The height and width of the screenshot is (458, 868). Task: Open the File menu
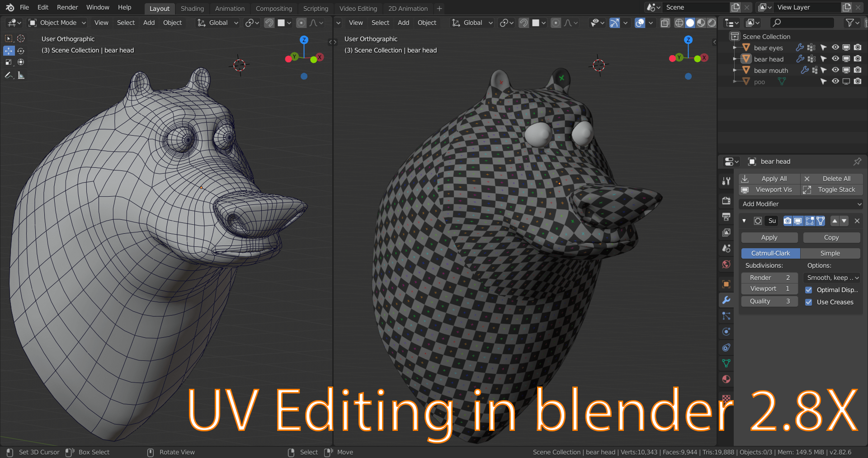coord(24,7)
